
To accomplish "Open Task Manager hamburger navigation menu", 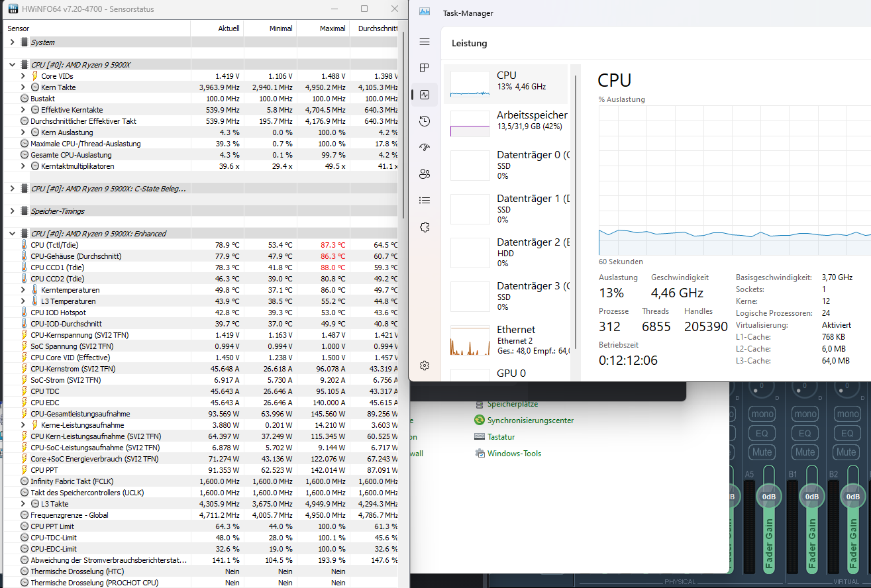I will (x=425, y=42).
